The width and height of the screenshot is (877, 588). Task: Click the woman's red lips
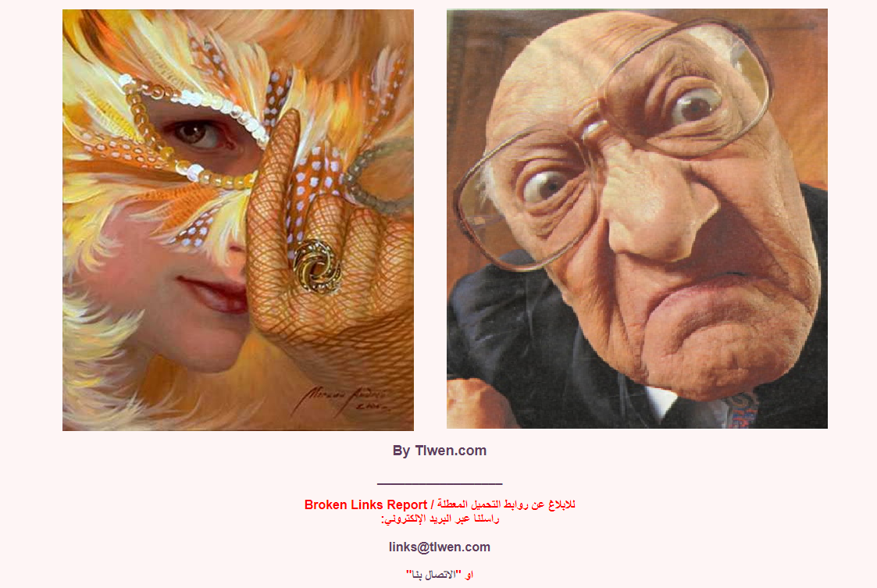point(214,294)
